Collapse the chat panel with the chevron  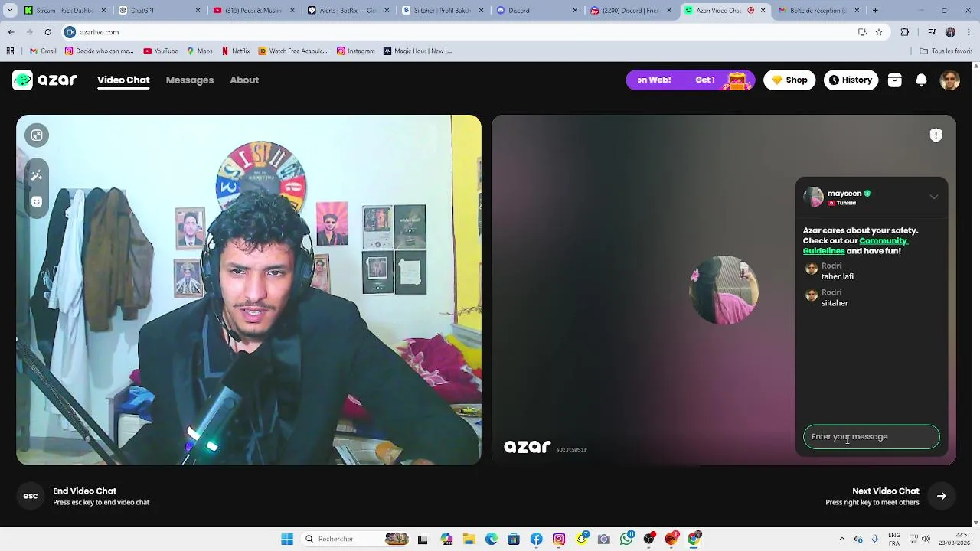934,197
